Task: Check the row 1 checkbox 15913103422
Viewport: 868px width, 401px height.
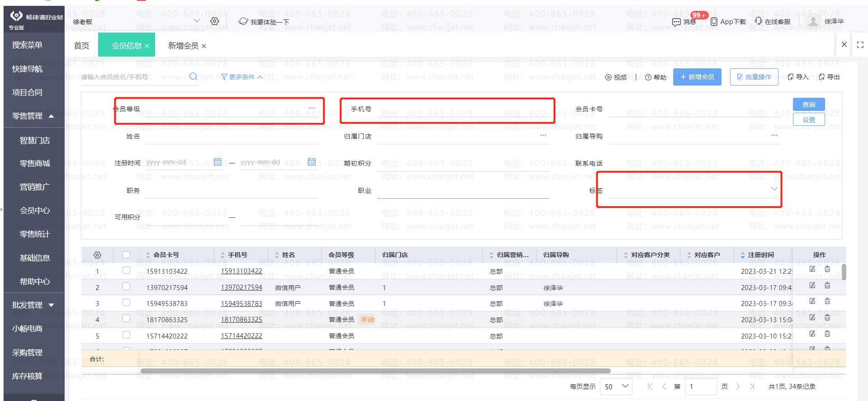Action: 126,270
